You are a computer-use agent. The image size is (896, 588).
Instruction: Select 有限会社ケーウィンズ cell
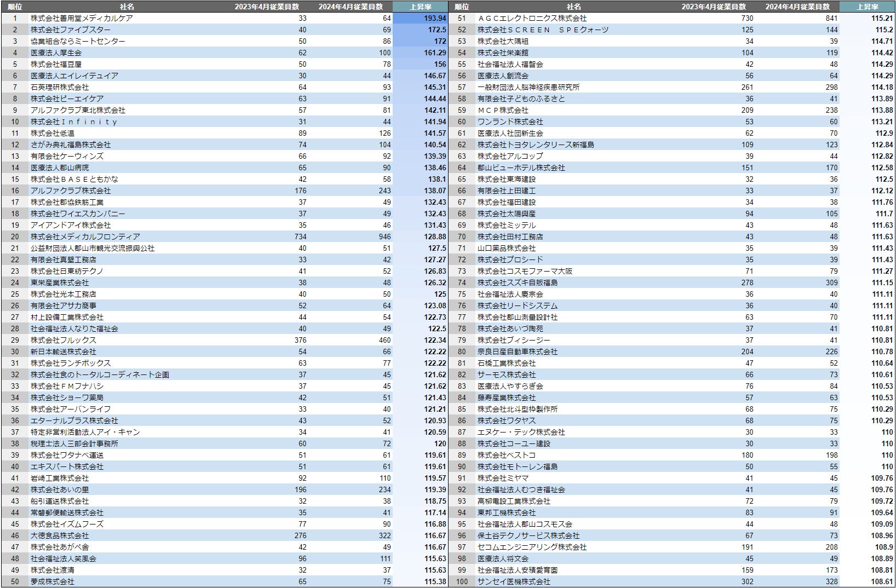pyautogui.click(x=67, y=156)
